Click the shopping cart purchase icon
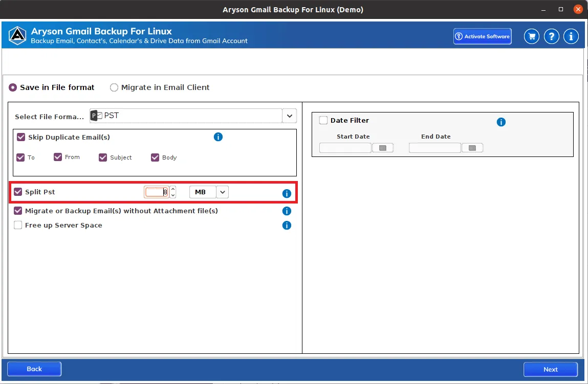 click(531, 36)
